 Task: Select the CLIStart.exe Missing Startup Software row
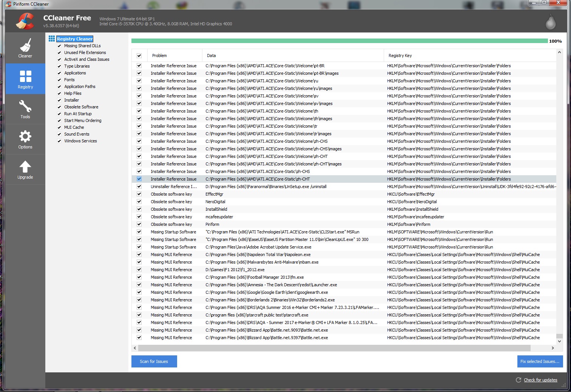344,232
